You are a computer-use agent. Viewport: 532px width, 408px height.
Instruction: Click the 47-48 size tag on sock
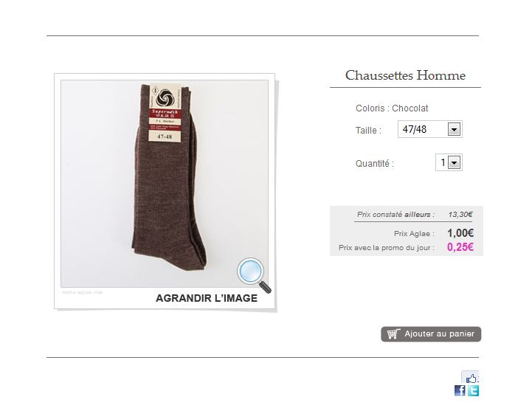(x=165, y=136)
